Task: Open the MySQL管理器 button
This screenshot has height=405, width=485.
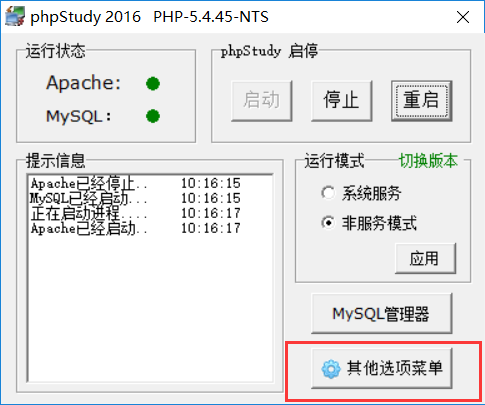Action: pyautogui.click(x=381, y=313)
